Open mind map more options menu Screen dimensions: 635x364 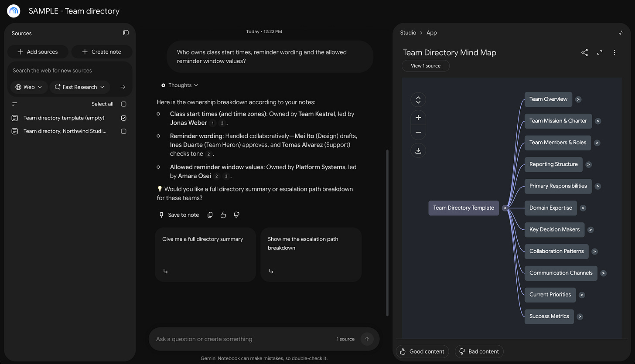point(614,53)
